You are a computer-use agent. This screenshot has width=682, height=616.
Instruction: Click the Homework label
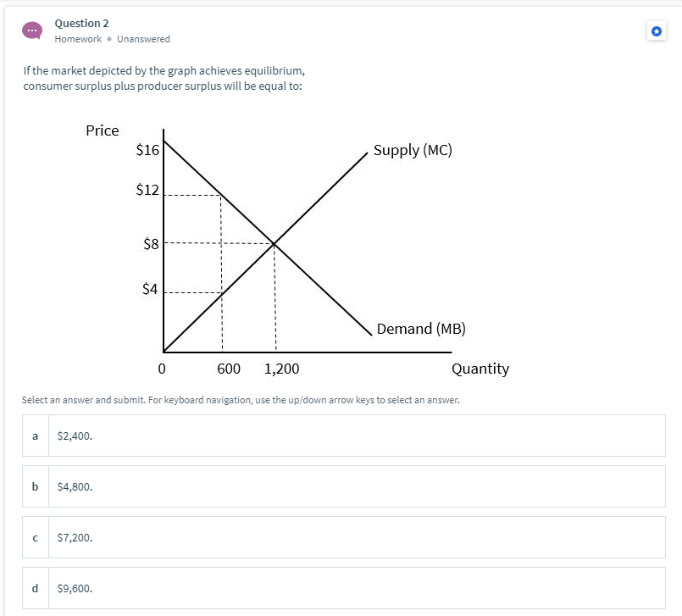[x=77, y=38]
